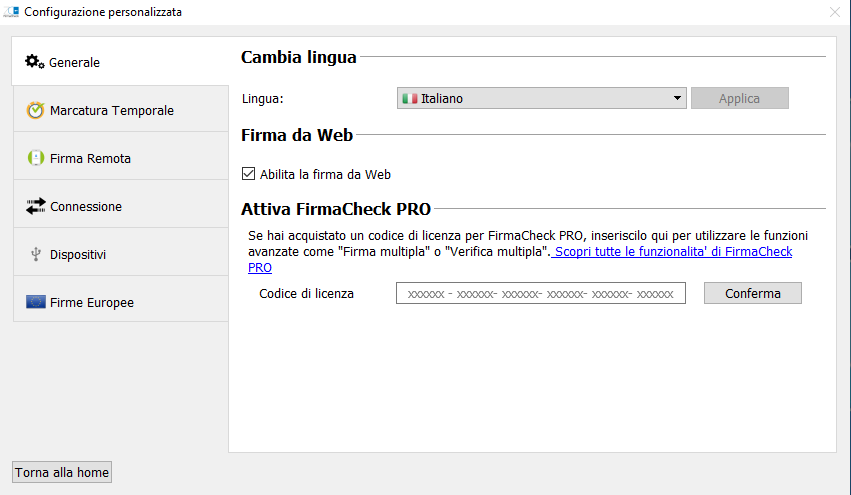
Task: Click the app icon in the title bar
Action: point(11,12)
